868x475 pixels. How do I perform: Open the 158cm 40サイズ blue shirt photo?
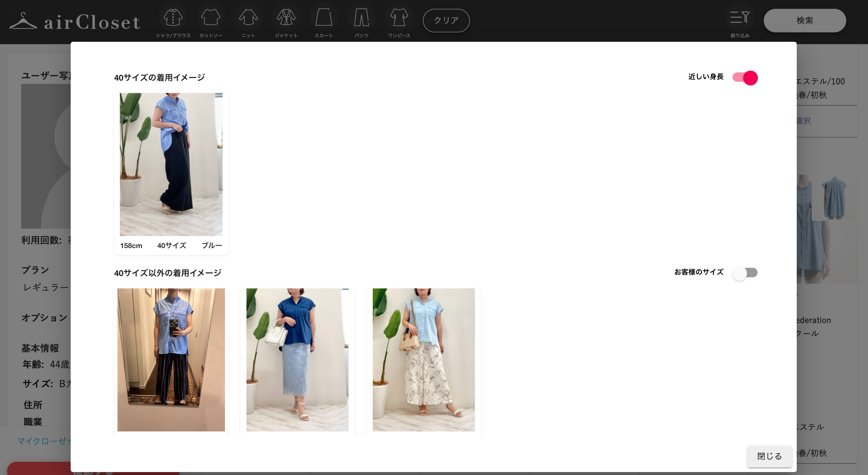171,165
